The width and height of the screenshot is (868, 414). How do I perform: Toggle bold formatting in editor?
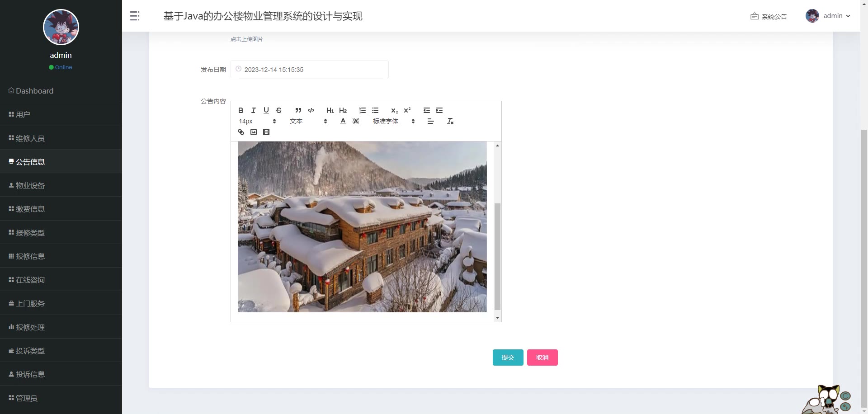[241, 110]
